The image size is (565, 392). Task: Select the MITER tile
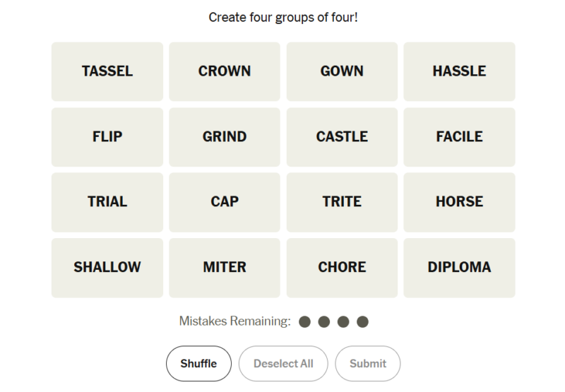coord(225,268)
